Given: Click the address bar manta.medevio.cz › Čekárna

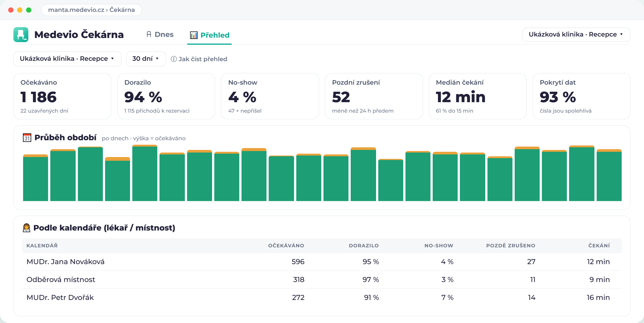Looking at the screenshot, I should tap(91, 10).
